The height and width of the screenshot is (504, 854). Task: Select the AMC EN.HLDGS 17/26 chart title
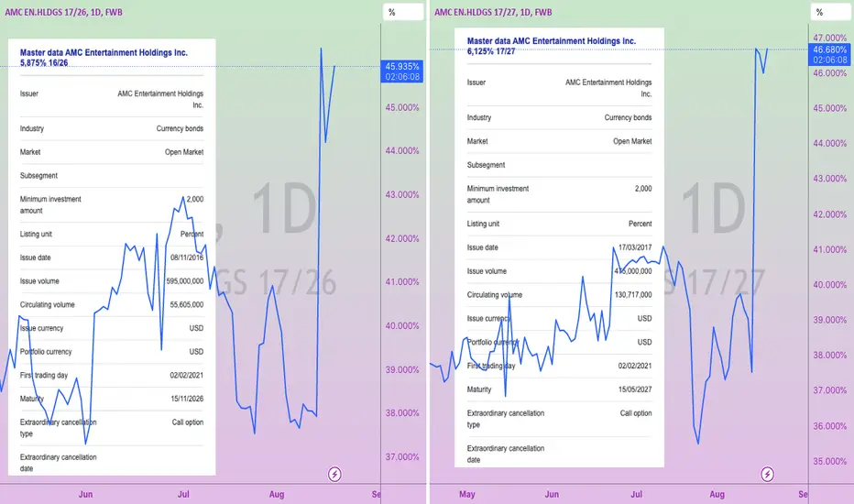tap(64, 12)
